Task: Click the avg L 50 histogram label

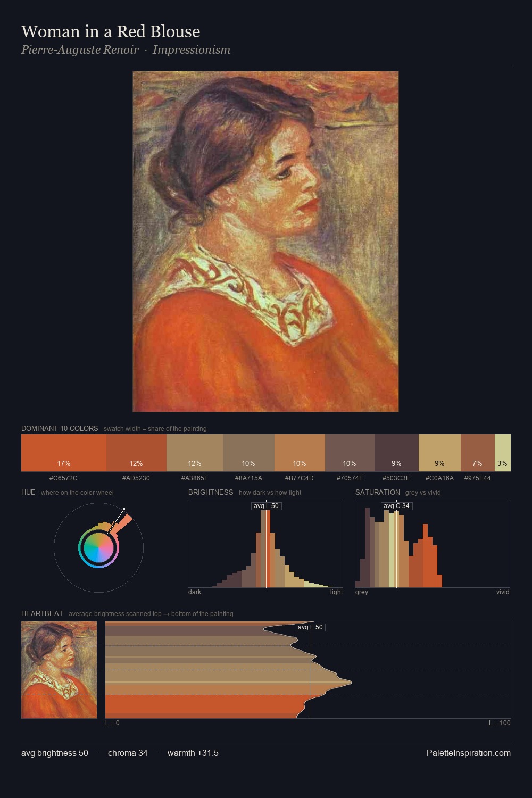Action: coord(266,506)
